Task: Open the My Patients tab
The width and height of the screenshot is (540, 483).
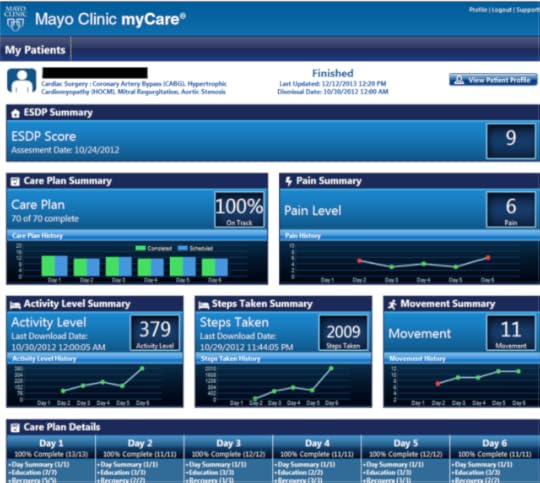Action: [x=35, y=50]
